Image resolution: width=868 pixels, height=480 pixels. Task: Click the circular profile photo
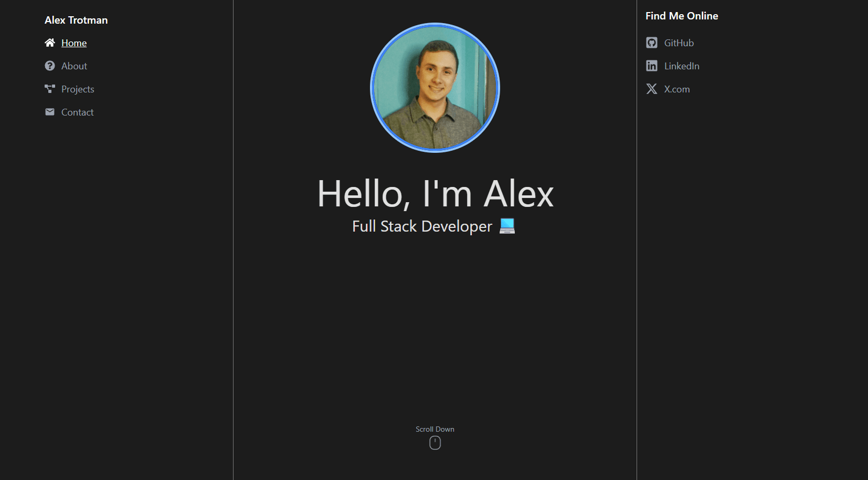click(435, 88)
